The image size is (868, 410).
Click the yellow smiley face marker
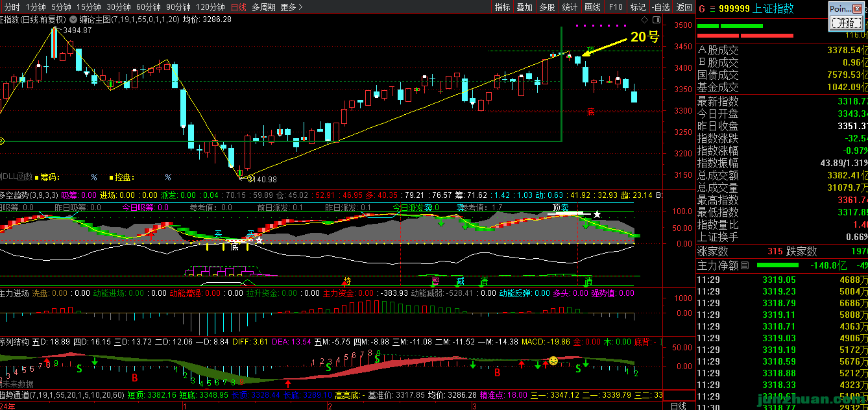point(553,360)
